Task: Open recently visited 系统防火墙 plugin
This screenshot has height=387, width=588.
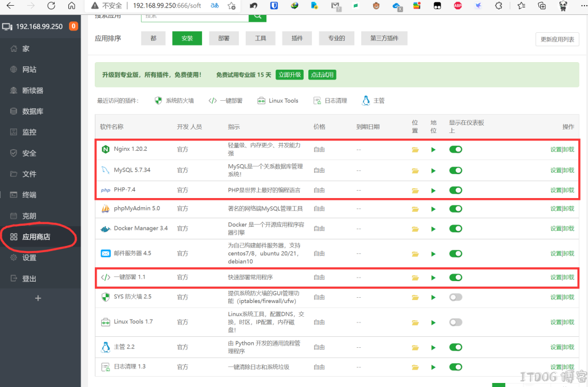Action: pos(174,101)
